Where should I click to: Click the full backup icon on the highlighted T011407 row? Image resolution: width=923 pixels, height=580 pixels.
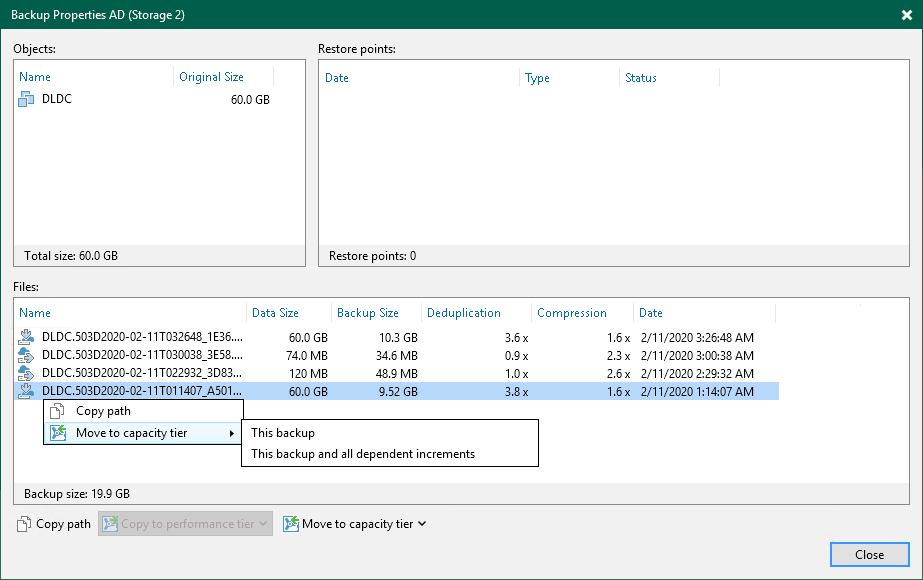tap(26, 391)
